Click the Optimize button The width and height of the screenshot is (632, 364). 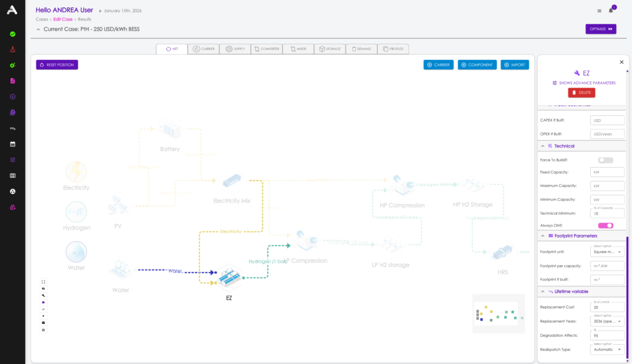(x=601, y=29)
